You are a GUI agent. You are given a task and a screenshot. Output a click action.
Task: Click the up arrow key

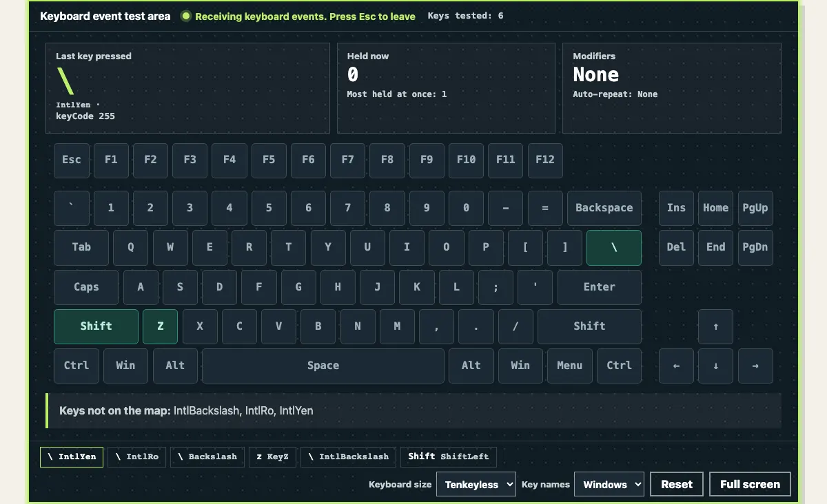[x=715, y=326]
